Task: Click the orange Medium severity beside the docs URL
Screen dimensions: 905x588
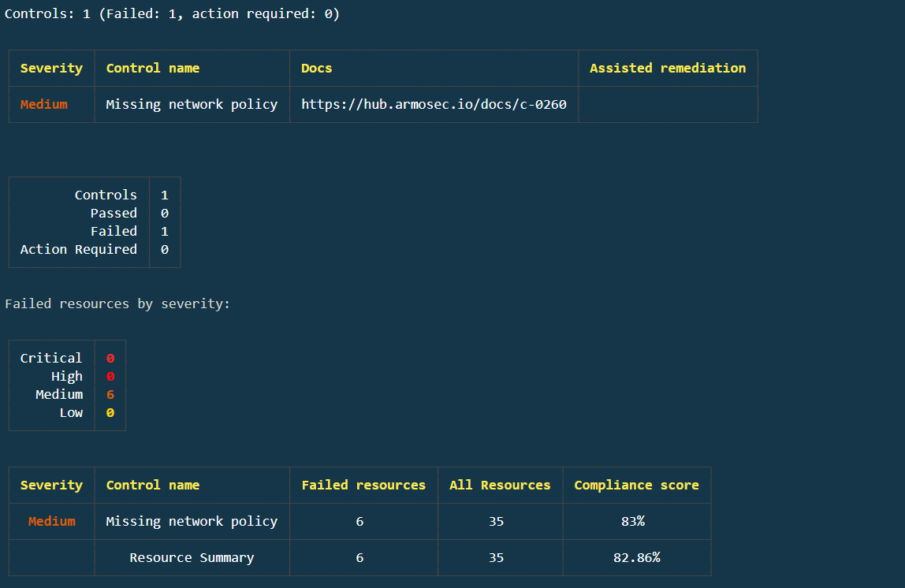Action: pyautogui.click(x=44, y=105)
